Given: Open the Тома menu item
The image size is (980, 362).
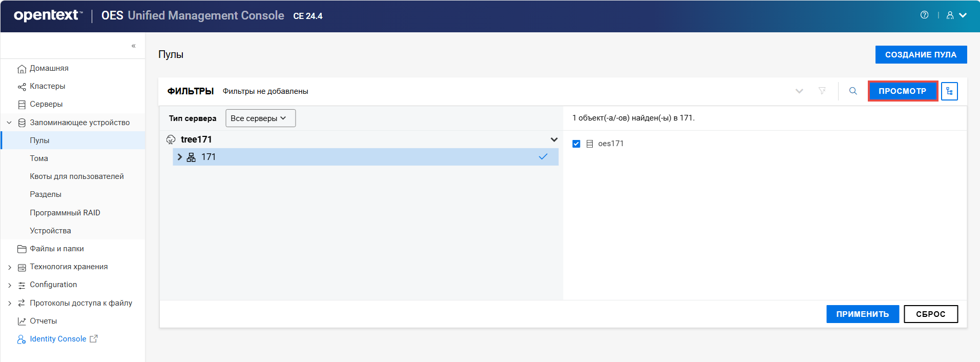Looking at the screenshot, I should [x=39, y=158].
